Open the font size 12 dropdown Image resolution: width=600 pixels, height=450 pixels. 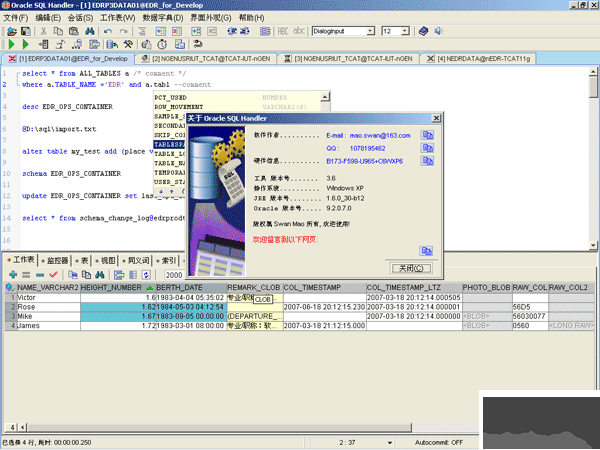[407, 31]
